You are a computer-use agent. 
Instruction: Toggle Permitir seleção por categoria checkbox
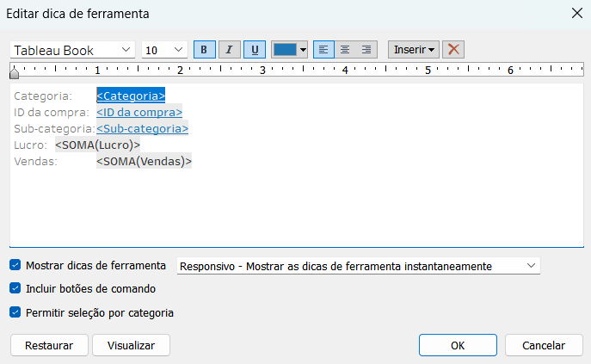pos(15,312)
